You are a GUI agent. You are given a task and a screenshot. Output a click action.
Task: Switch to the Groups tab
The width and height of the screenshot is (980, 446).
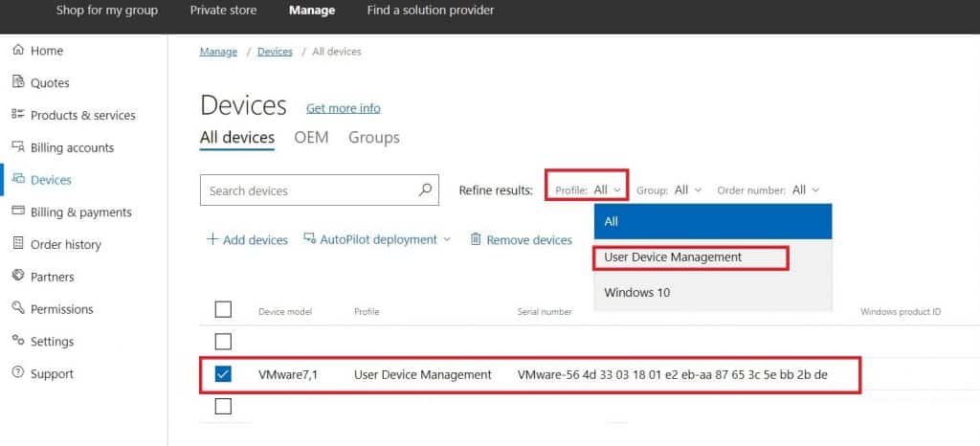[374, 138]
